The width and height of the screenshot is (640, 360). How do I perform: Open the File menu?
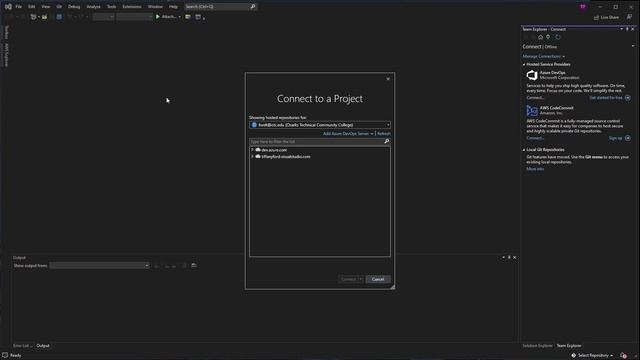point(18,7)
